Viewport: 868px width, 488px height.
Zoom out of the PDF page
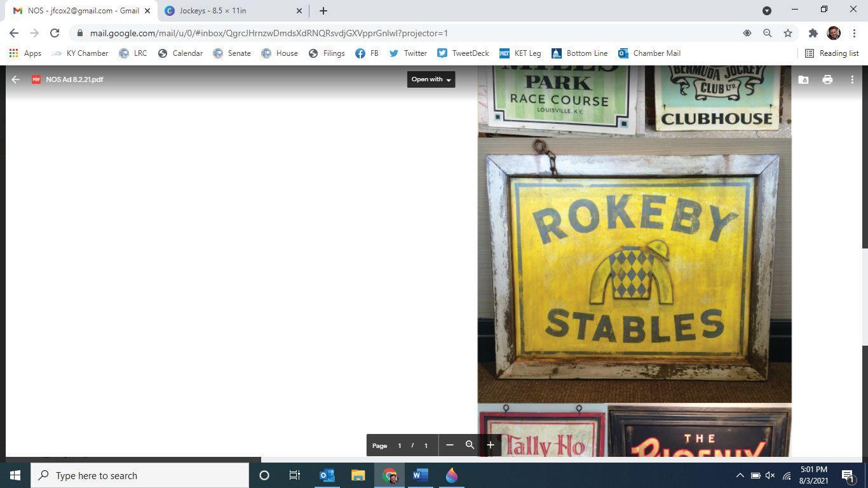click(x=450, y=445)
